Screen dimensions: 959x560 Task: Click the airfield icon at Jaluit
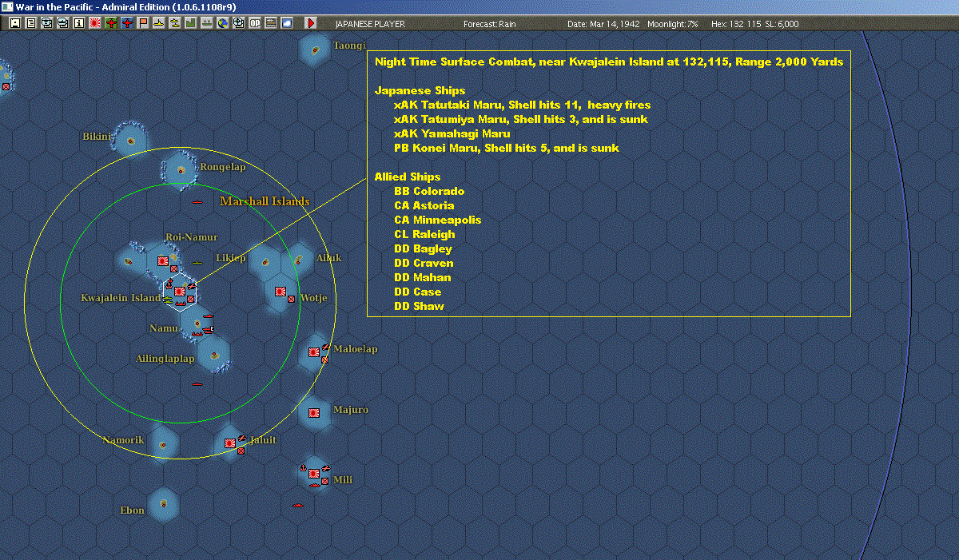pos(241,438)
